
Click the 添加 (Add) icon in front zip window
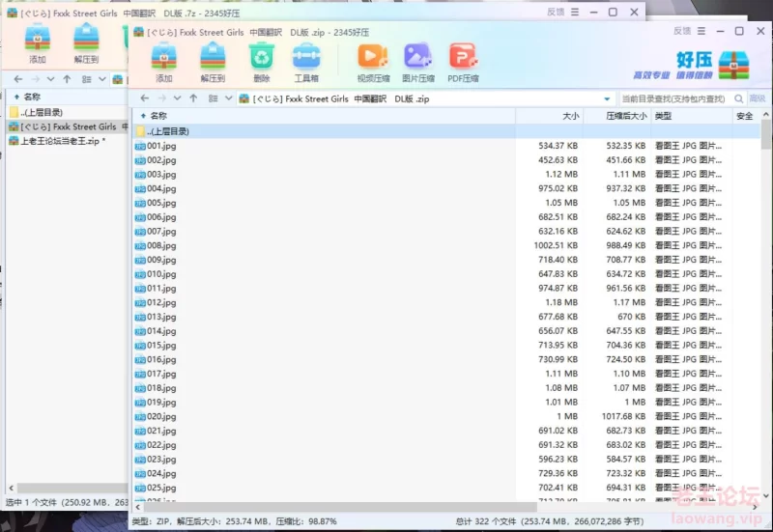pyautogui.click(x=164, y=56)
